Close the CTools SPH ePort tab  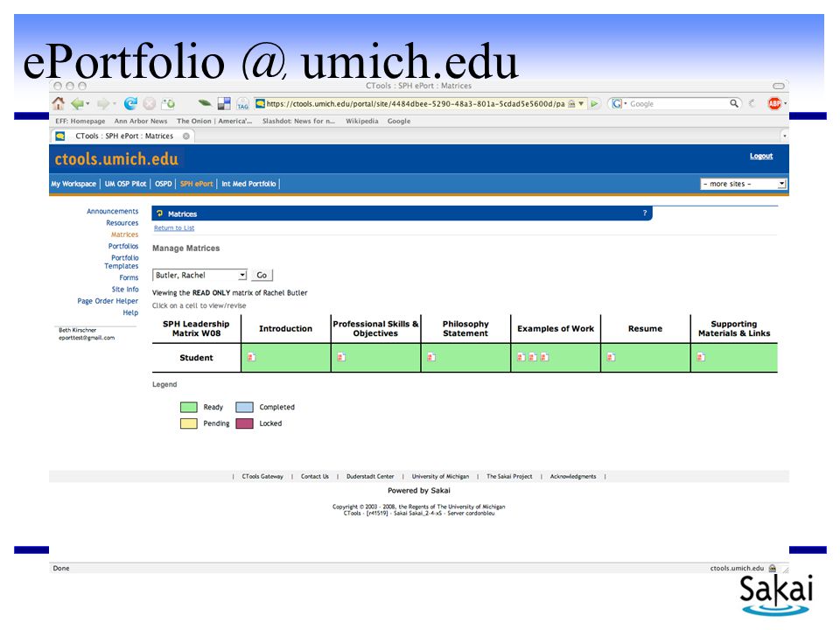click(185, 136)
